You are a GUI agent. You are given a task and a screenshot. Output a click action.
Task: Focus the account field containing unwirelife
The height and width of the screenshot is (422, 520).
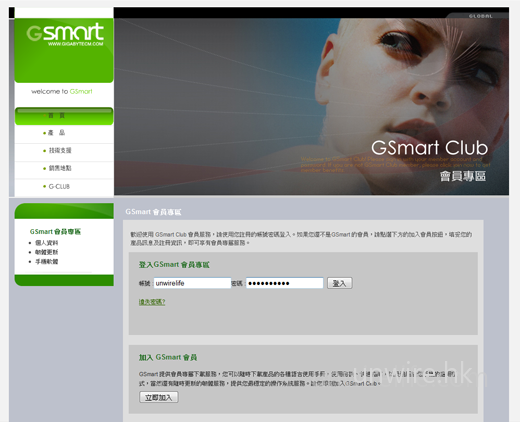pos(192,283)
